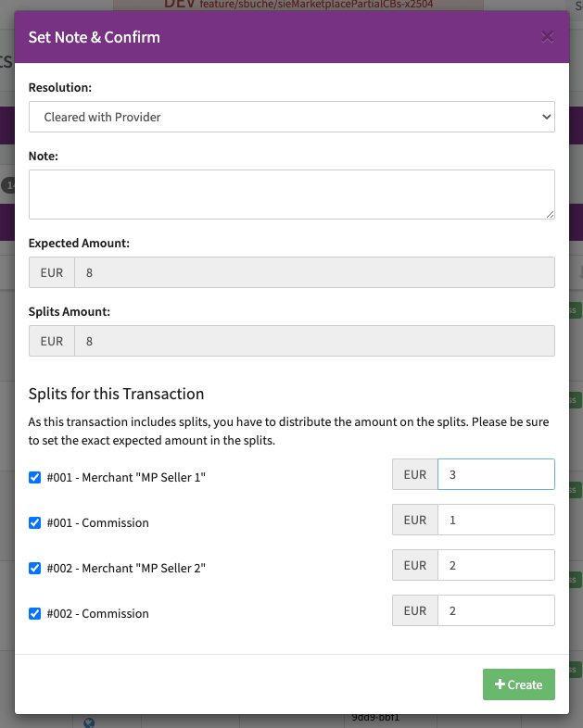This screenshot has height=728, width=583.
Task: Select the #002 Commission amount field
Action: point(496,610)
